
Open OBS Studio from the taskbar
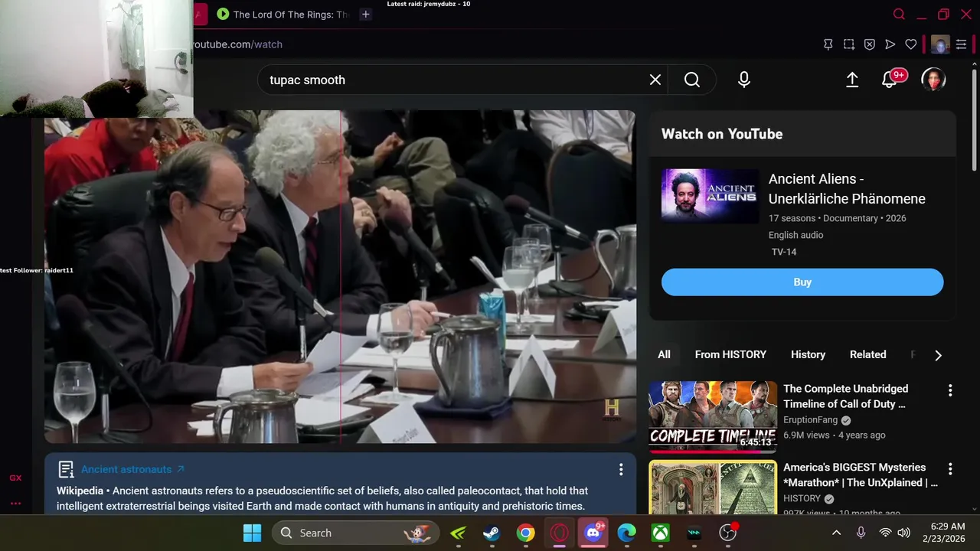point(727,533)
